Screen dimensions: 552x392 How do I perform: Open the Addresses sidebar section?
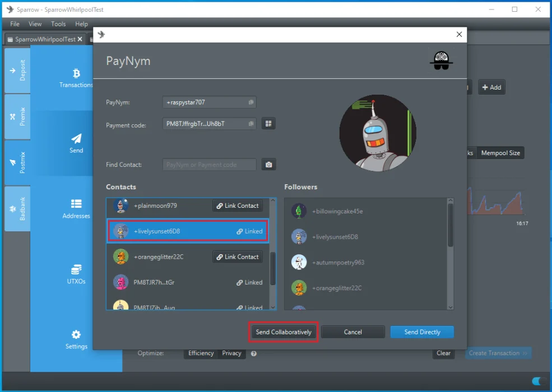click(x=76, y=209)
